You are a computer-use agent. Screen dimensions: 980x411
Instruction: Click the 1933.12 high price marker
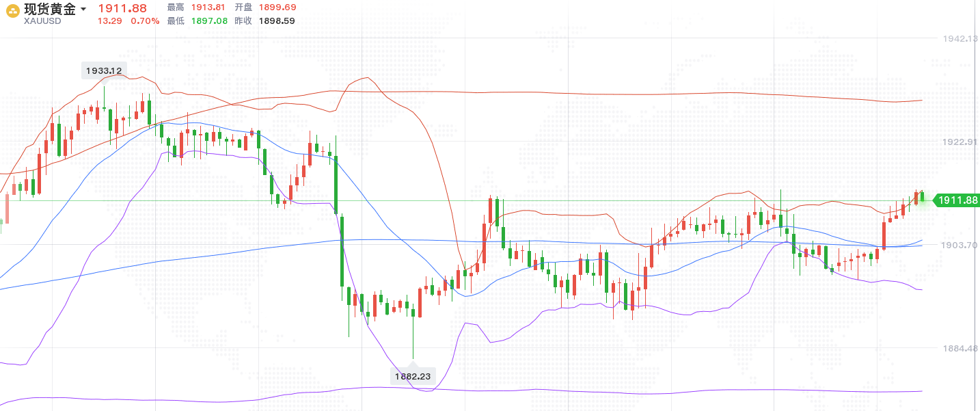(104, 70)
